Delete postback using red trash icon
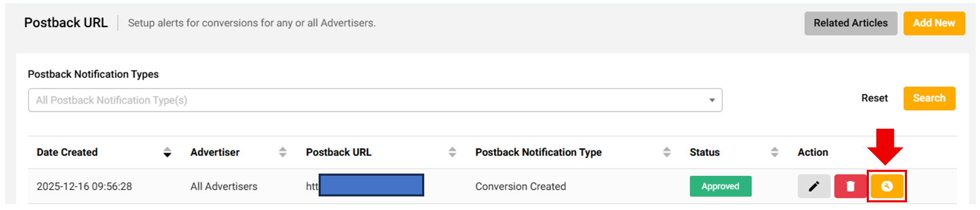Image resolution: width=980 pixels, height=210 pixels. pyautogui.click(x=850, y=186)
